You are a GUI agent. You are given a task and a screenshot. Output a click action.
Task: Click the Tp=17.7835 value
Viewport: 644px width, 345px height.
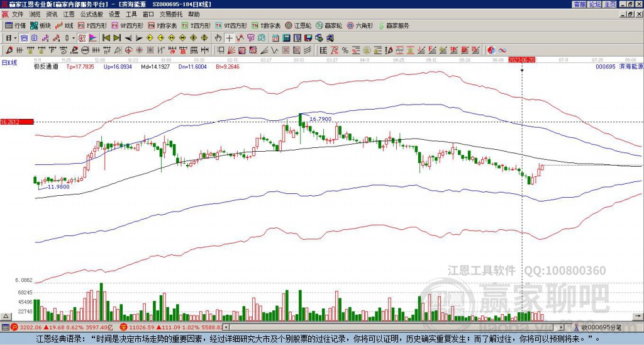pyautogui.click(x=80, y=66)
